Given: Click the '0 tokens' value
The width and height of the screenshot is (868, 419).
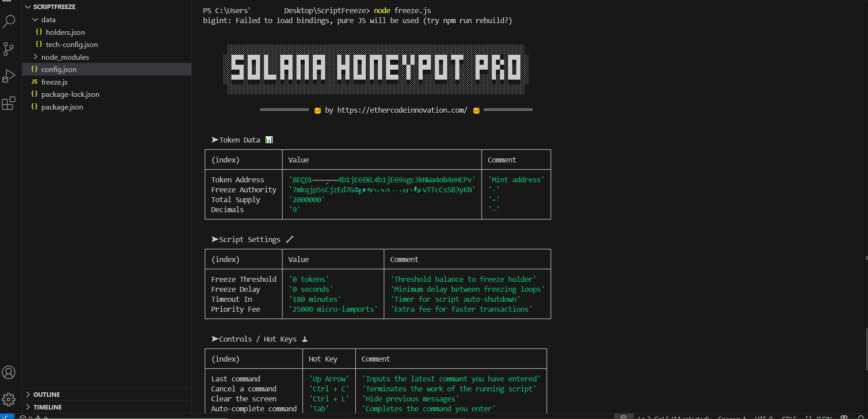Looking at the screenshot, I should [x=309, y=279].
